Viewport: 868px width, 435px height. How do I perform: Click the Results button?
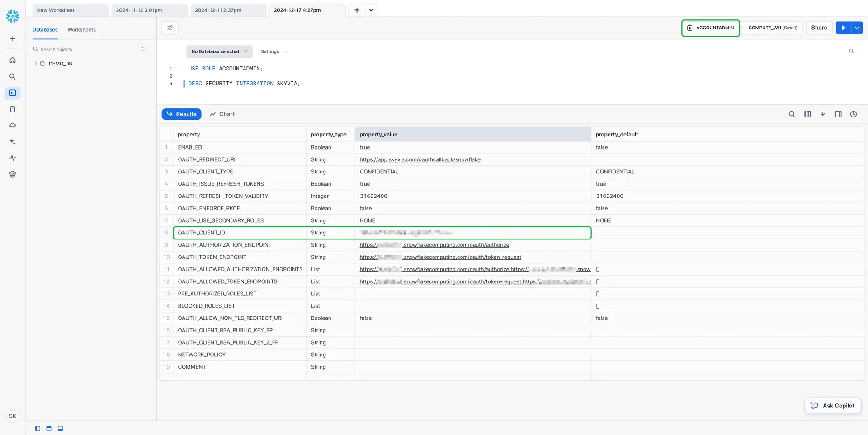(181, 114)
